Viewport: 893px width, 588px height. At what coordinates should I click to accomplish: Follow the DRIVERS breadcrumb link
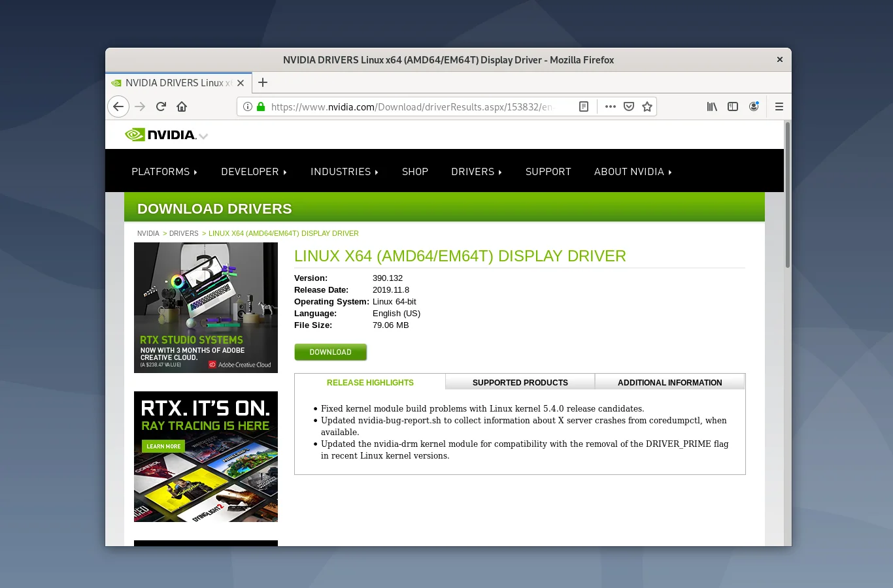[x=184, y=233]
